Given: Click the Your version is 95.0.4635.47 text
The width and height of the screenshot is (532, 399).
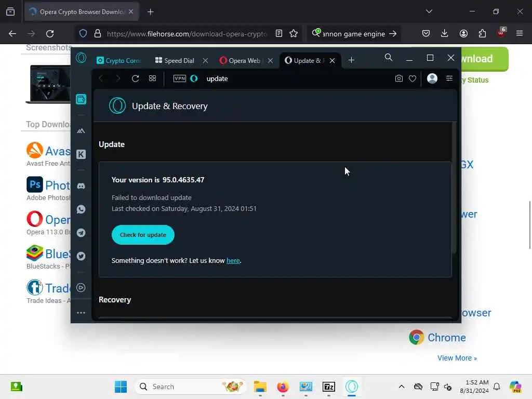Looking at the screenshot, I should click(x=158, y=180).
